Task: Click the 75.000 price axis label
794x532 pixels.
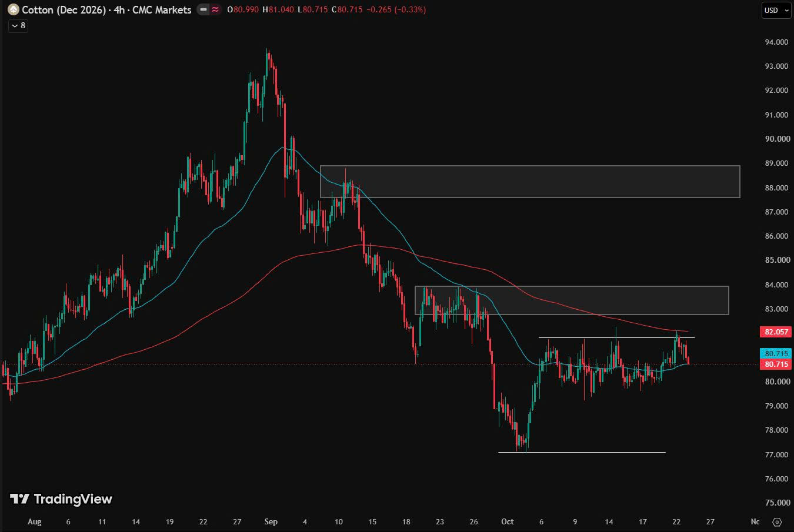Action: (x=776, y=503)
